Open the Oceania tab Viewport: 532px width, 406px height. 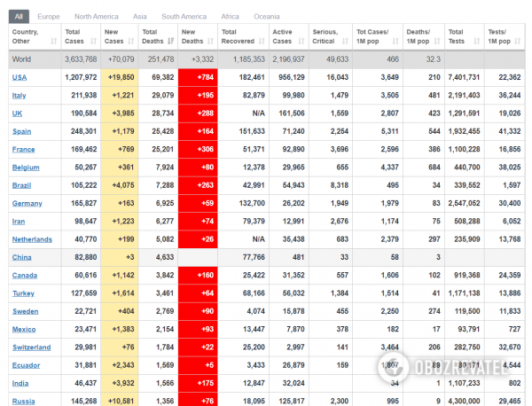tap(267, 17)
